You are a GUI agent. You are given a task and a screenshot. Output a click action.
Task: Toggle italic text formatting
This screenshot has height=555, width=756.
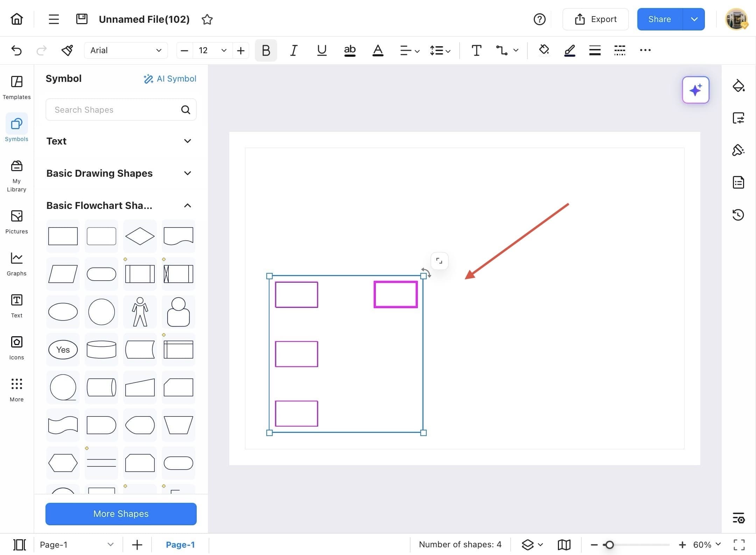(x=293, y=50)
